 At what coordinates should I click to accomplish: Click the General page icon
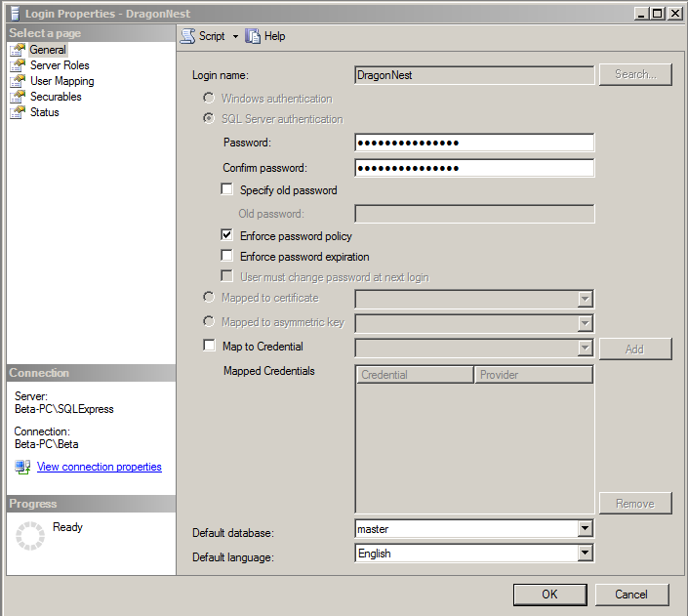tap(18, 50)
